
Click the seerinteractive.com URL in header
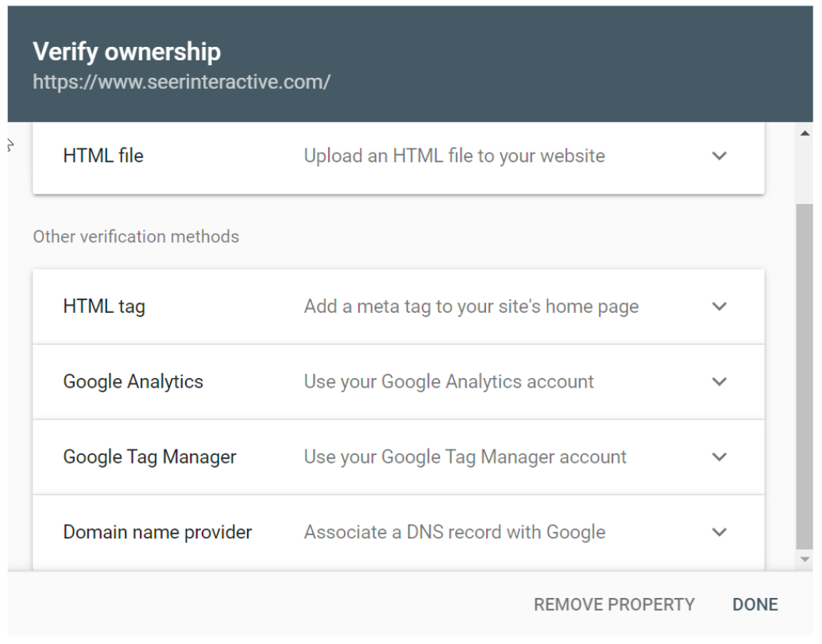pyautogui.click(x=181, y=82)
